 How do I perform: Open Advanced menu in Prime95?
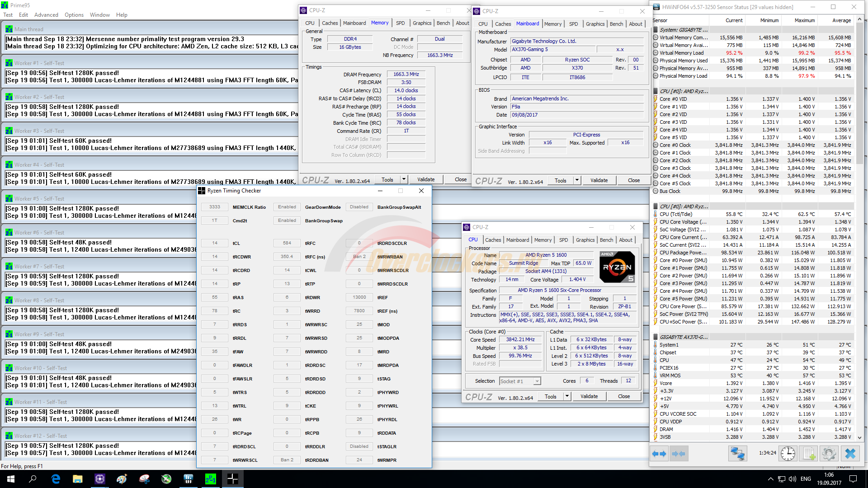pyautogui.click(x=46, y=15)
